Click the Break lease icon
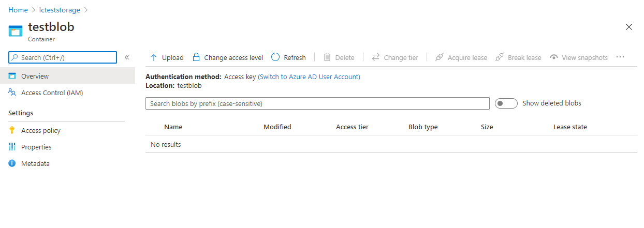This screenshot has width=644, height=228. 500,57
